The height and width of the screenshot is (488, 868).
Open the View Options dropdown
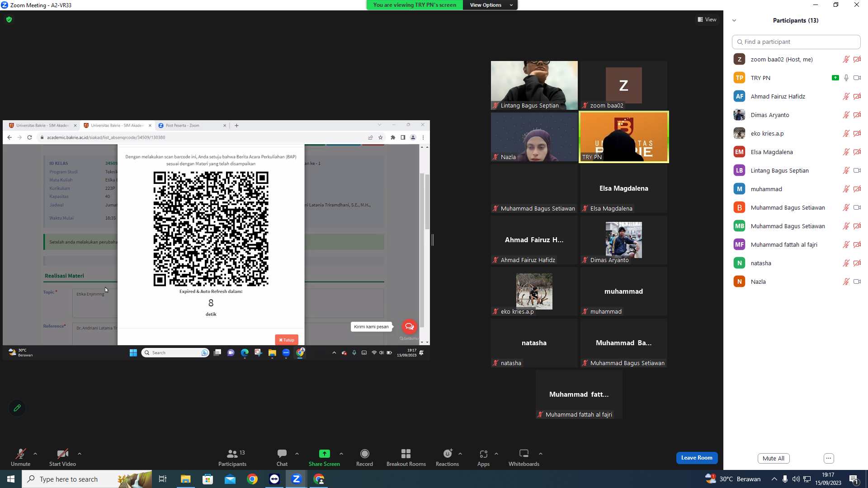click(x=490, y=5)
